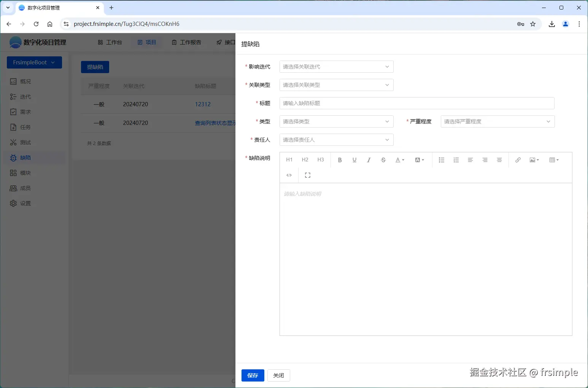The width and height of the screenshot is (588, 388).
Task: Apply H1 heading in the editor
Action: coord(289,160)
